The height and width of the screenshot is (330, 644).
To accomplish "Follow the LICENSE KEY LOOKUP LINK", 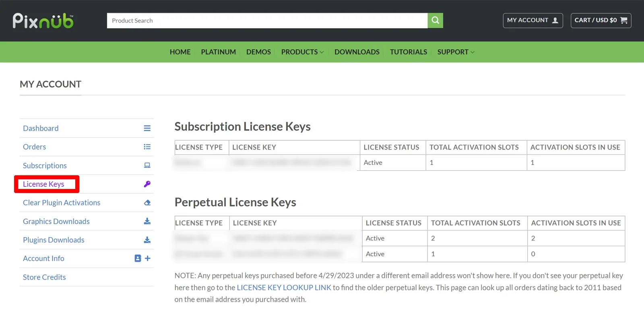I will tap(284, 288).
